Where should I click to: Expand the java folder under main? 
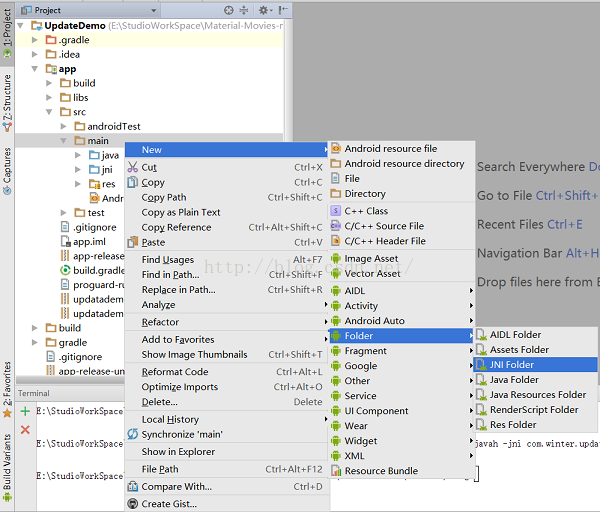tap(79, 155)
